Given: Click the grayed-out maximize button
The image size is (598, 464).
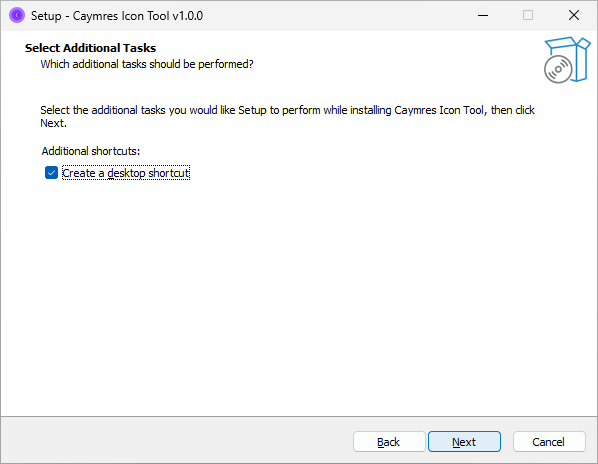Looking at the screenshot, I should 528,16.
